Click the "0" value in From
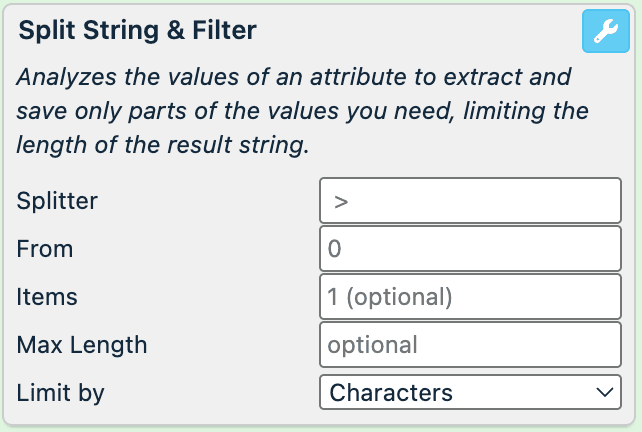Image resolution: width=642 pixels, height=432 pixels. pyautogui.click(x=335, y=249)
